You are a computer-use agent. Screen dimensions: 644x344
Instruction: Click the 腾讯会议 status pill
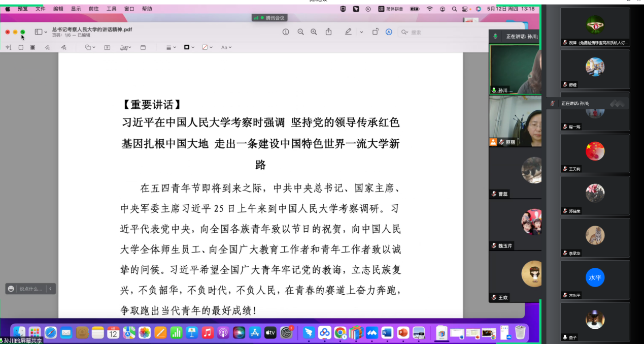coord(269,18)
